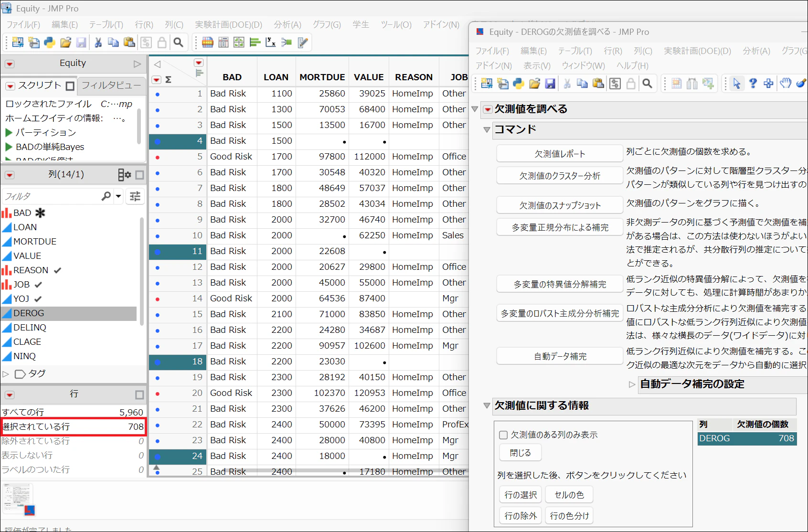Select the DEROG row in missing values table
Screen dimensions: 808x532
tap(747, 438)
